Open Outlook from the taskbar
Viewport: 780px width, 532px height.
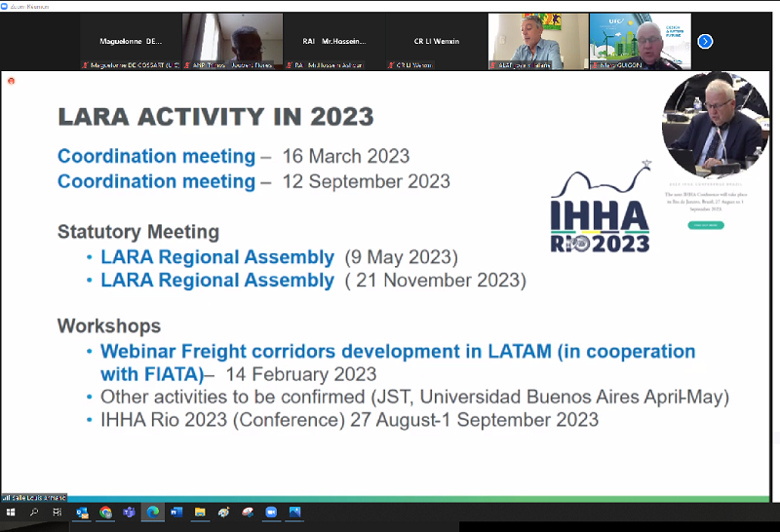[82, 513]
